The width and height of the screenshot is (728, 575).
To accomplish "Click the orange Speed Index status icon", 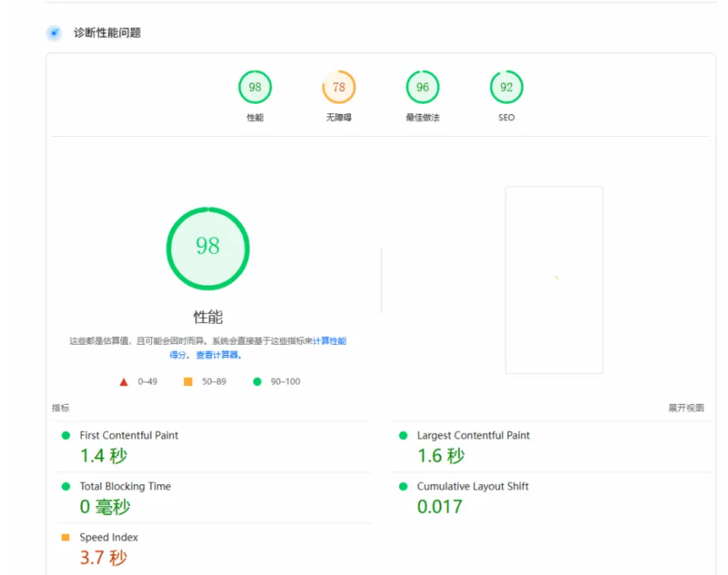I will click(65, 537).
